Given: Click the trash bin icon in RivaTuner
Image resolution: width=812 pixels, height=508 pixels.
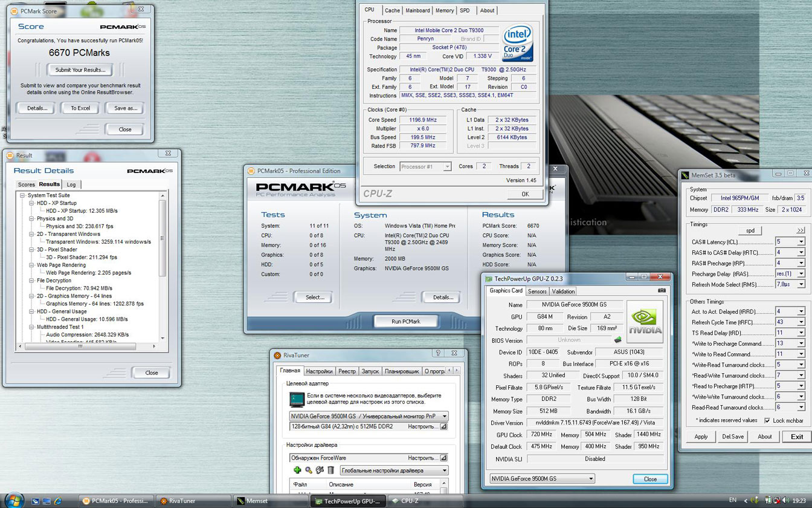Looking at the screenshot, I should click(330, 470).
